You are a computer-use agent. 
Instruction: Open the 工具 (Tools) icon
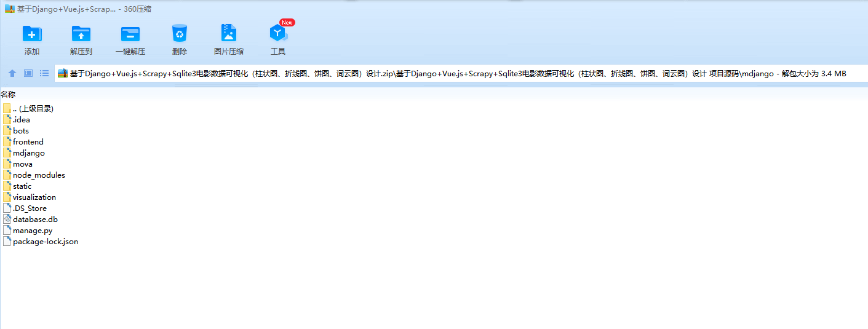pos(278,34)
